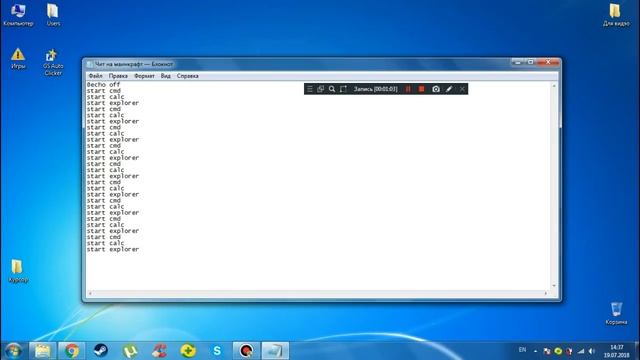Minimize the Notepad window
This screenshot has height=360, width=640.
click(x=518, y=62)
